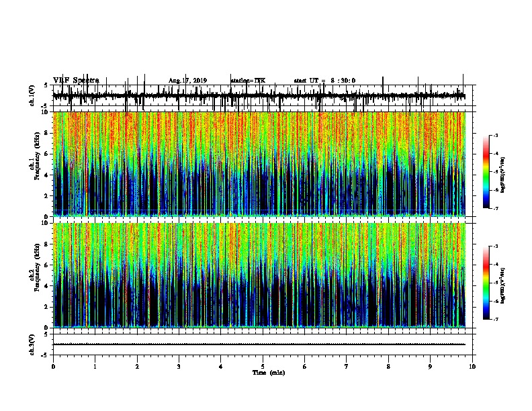Select the ch.2 "Frequency (kHz)" axis label
The width and height of the screenshot is (532, 411).
38,267
